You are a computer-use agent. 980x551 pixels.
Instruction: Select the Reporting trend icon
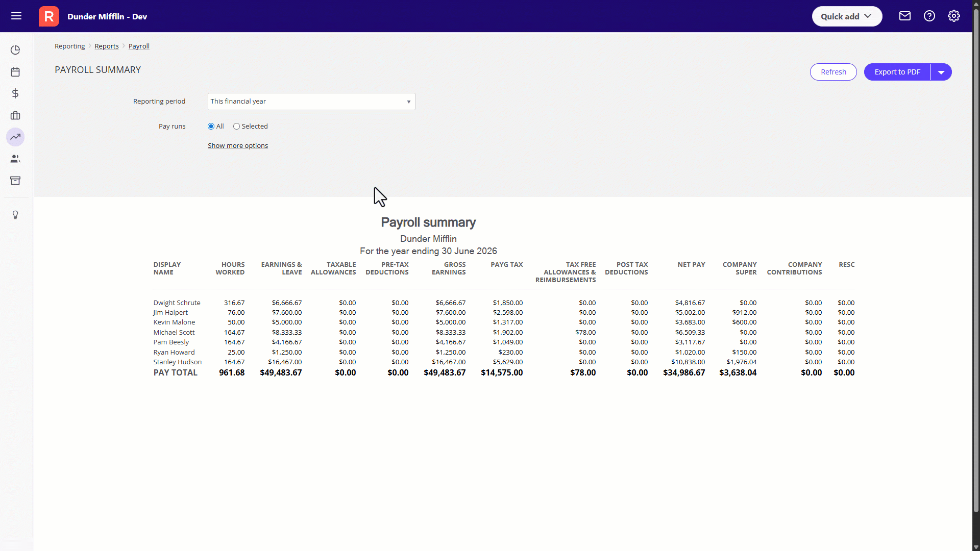[15, 137]
